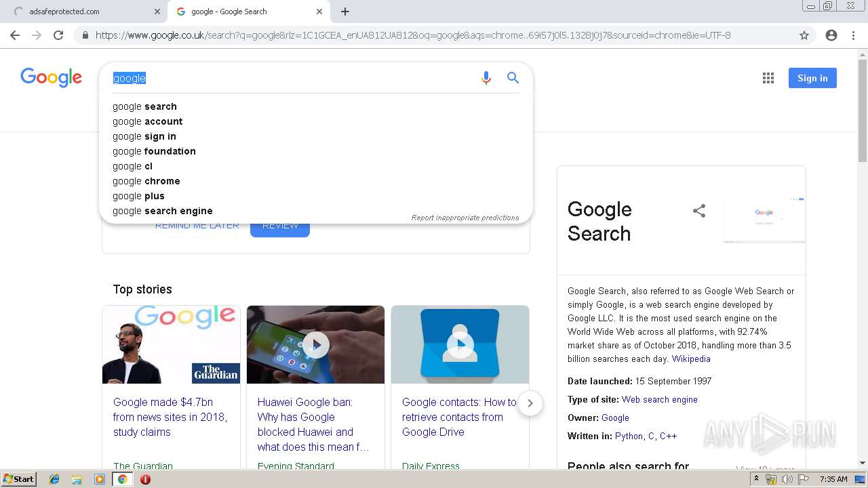Image resolution: width=868 pixels, height=488 pixels.
Task: Click the address bar URL
Action: click(413, 35)
